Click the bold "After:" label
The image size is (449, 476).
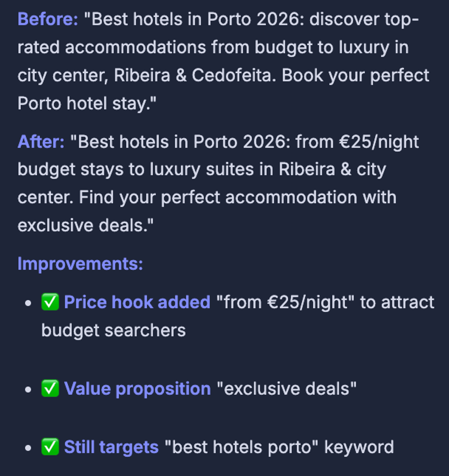[41, 142]
